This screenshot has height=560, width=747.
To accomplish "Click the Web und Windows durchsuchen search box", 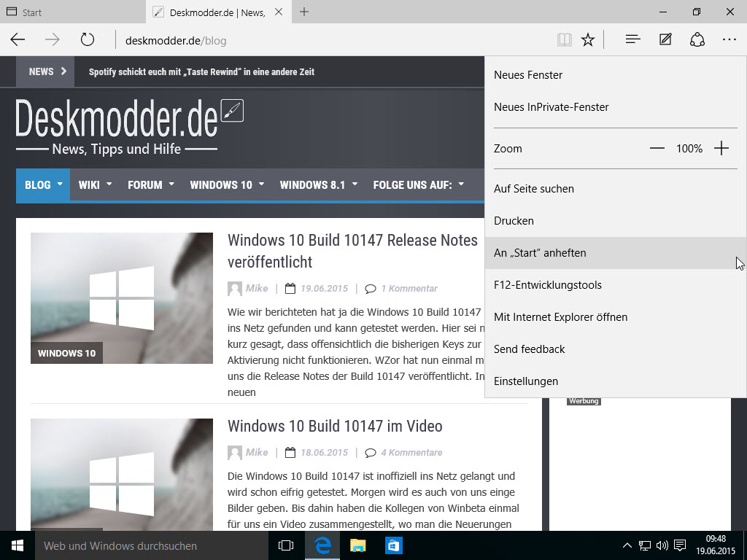I will click(152, 545).
